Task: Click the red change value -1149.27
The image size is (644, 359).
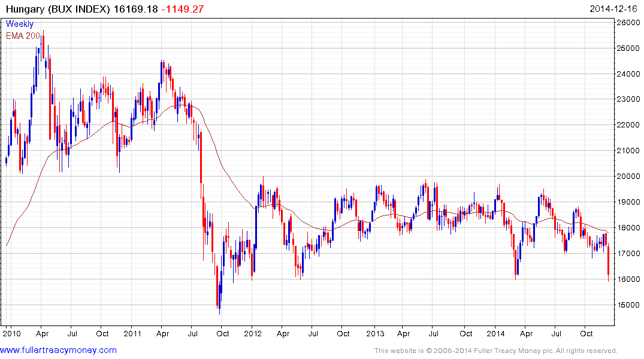Action: pyautogui.click(x=182, y=9)
